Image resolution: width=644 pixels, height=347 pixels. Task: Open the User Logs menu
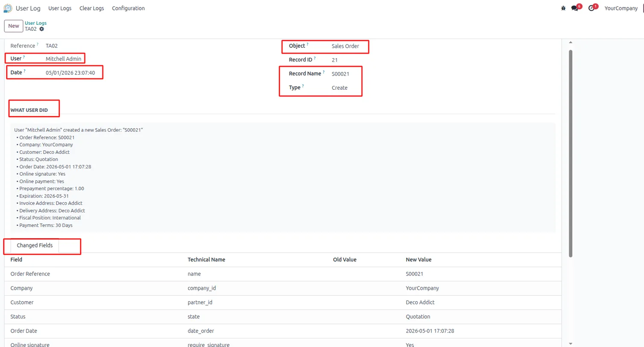60,8
